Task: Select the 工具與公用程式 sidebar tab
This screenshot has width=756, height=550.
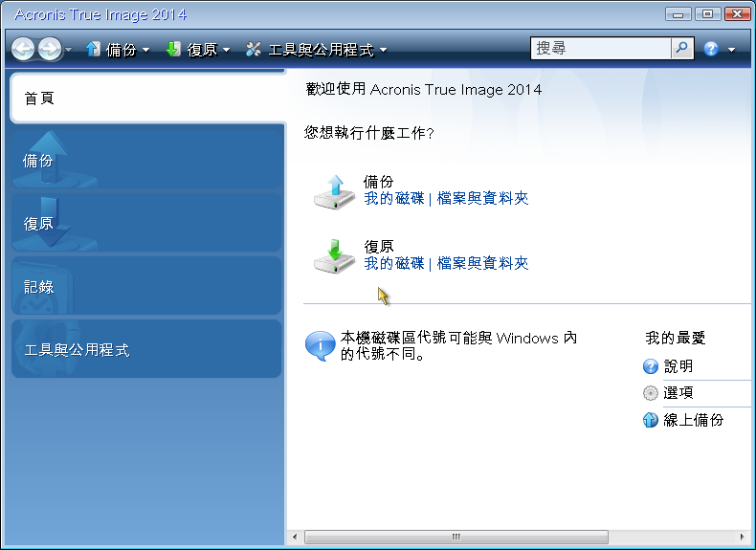Action: [146, 349]
